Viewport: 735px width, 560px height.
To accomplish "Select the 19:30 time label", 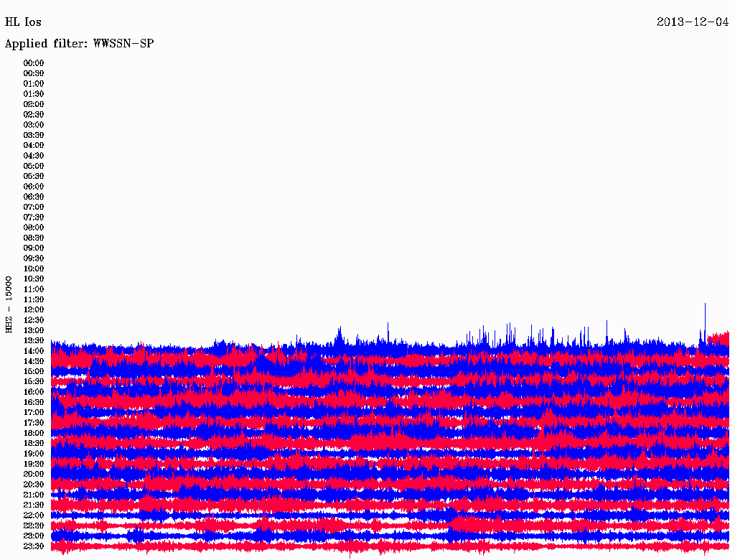I will 34,464.
